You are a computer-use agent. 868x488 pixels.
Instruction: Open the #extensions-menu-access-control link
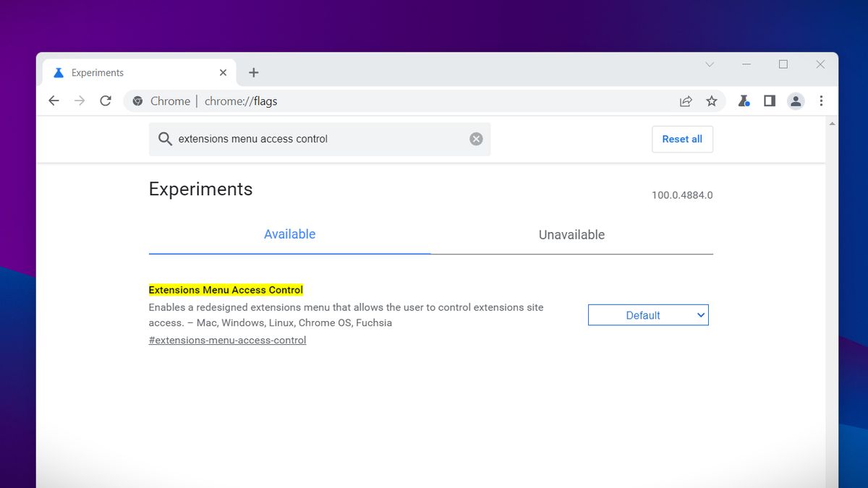click(x=227, y=341)
